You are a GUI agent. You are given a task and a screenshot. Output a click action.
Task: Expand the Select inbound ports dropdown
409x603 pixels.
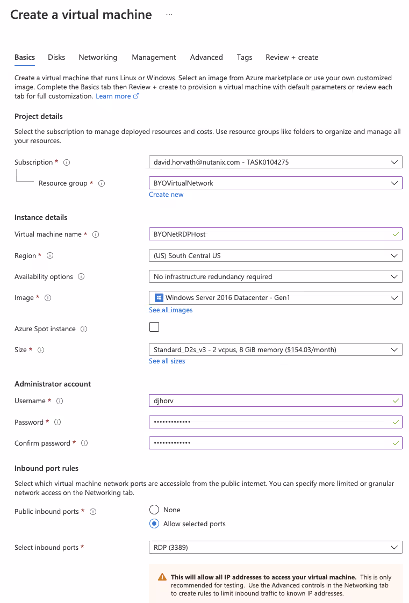click(x=276, y=547)
